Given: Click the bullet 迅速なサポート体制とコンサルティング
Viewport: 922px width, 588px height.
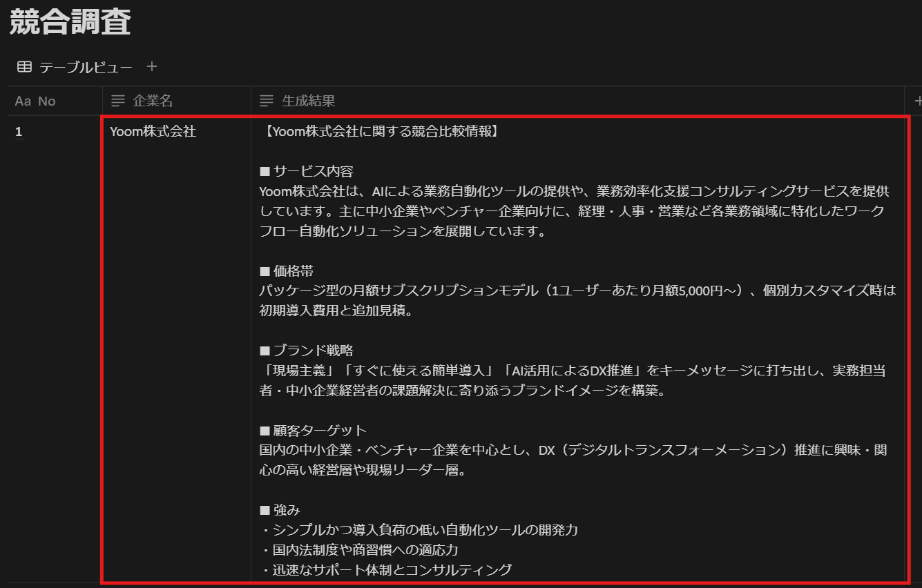Looking at the screenshot, I should [x=386, y=570].
